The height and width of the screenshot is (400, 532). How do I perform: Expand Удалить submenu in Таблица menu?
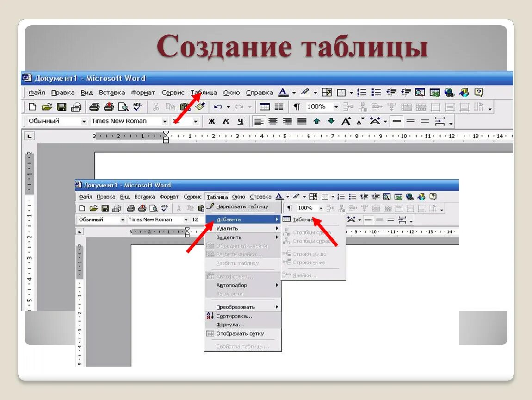click(244, 229)
